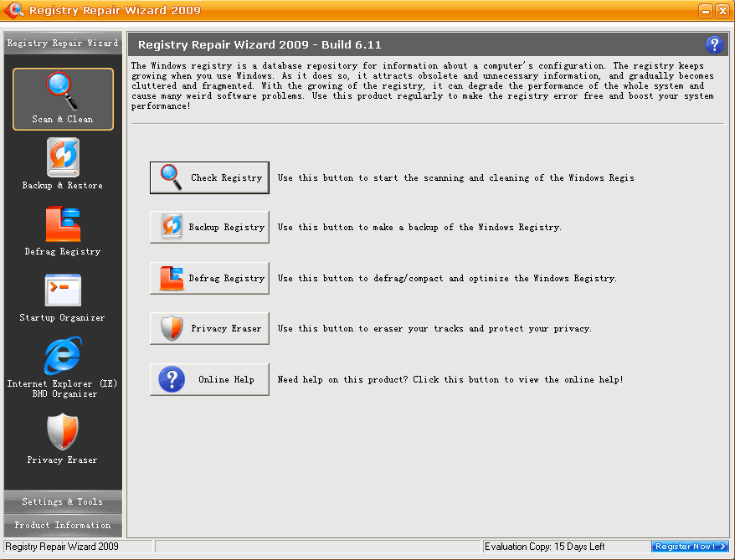Select the Defrag Registry sidebar icon

pyautogui.click(x=62, y=231)
